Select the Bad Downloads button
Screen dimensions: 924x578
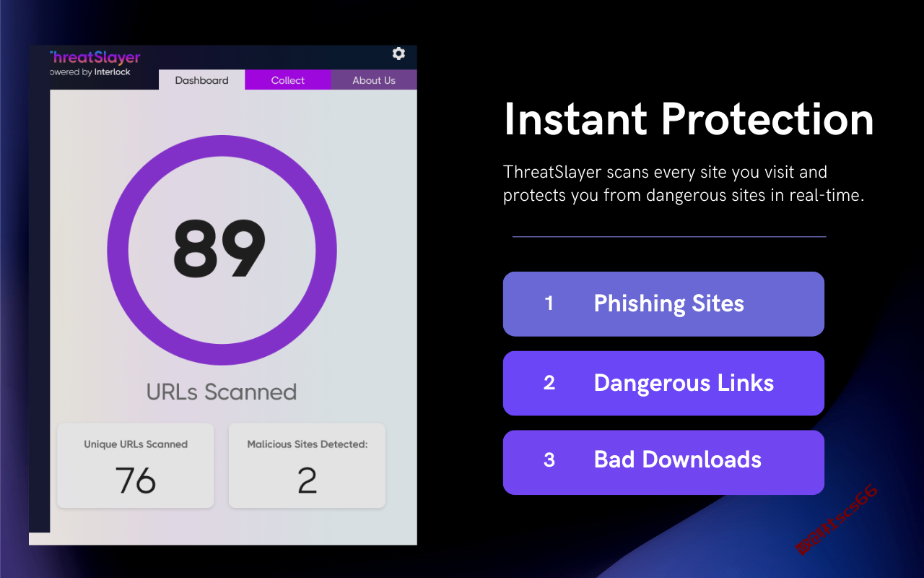663,462
